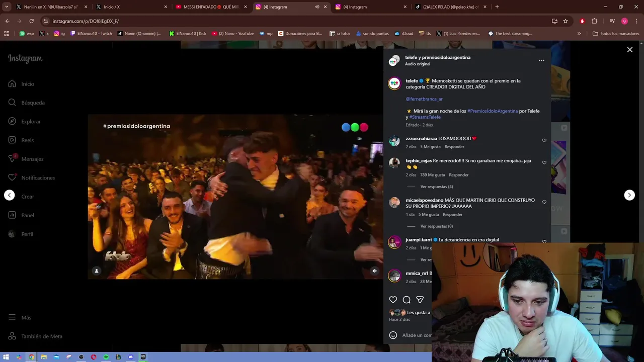
Task: Open File Explorer from taskbar
Action: [x=44, y=357]
